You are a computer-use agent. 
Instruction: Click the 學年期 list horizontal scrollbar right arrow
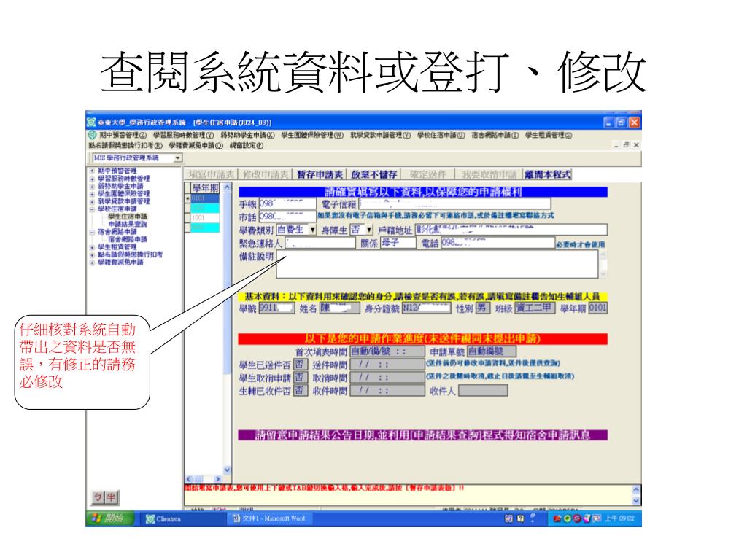click(217, 479)
